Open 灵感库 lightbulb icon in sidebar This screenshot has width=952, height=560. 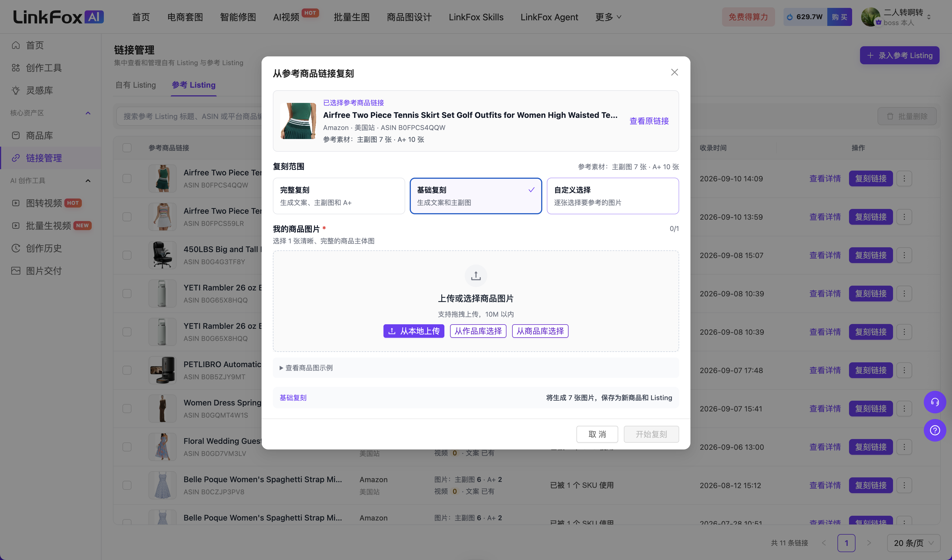point(16,90)
